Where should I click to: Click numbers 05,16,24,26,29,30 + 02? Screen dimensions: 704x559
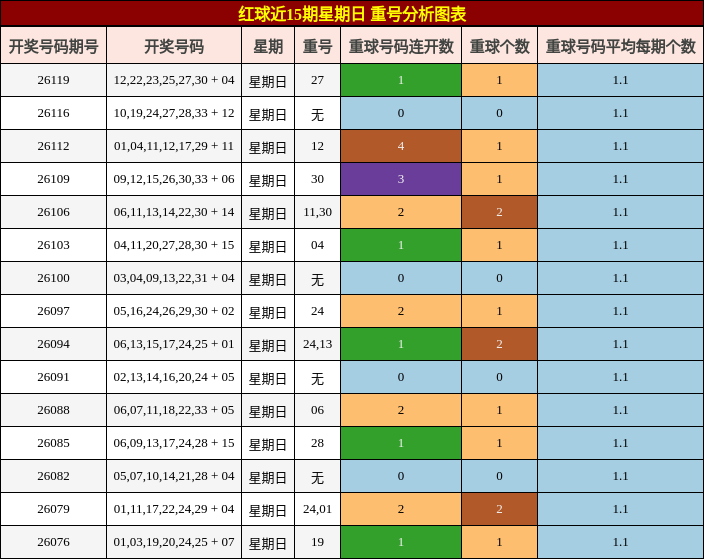[x=174, y=311]
